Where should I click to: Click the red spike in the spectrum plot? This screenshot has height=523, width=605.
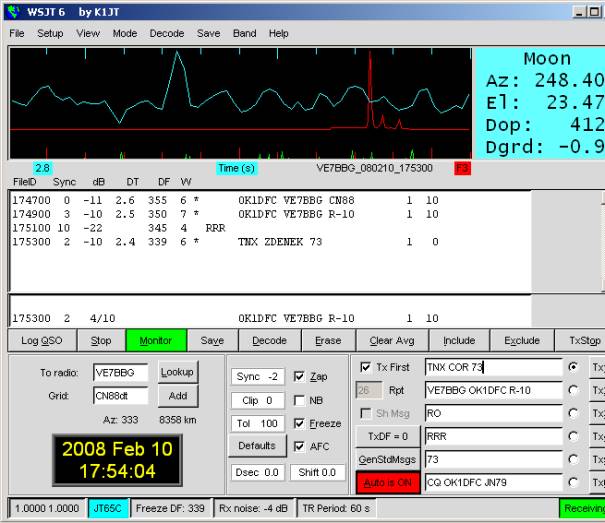pyautogui.click(x=370, y=91)
